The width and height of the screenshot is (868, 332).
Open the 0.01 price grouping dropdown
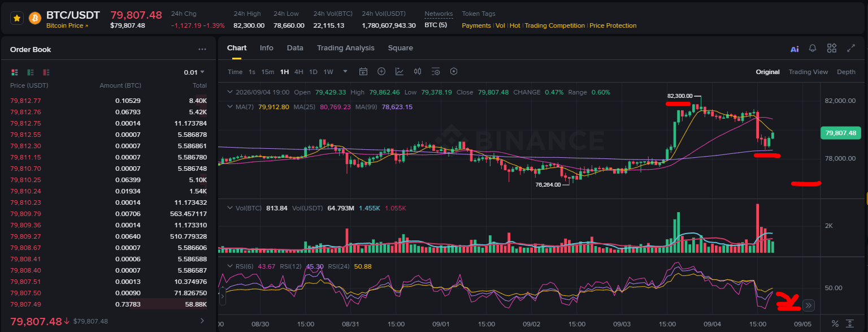tap(194, 72)
